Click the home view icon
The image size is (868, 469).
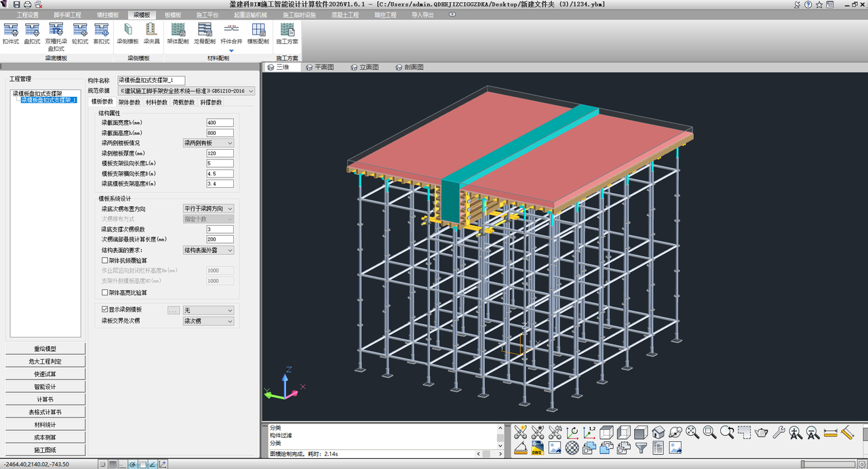658,432
